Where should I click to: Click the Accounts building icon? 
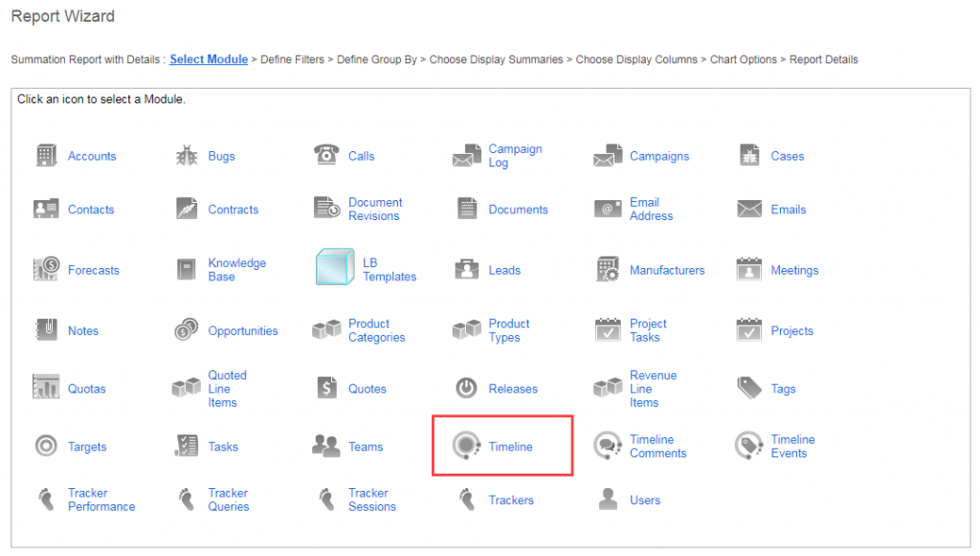pos(46,156)
